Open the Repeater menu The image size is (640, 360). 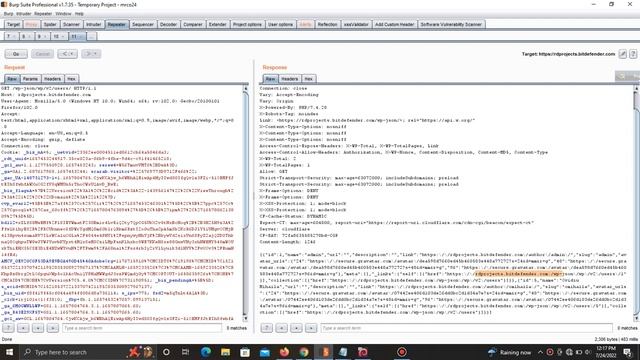click(43, 13)
